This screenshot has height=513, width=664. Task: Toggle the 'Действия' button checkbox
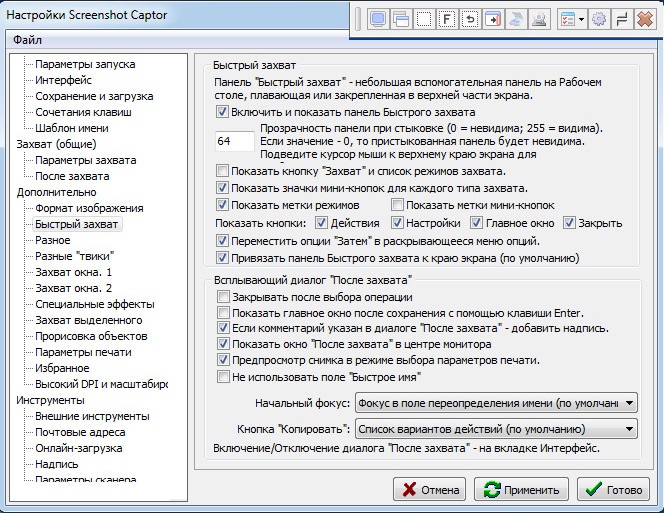(x=321, y=223)
